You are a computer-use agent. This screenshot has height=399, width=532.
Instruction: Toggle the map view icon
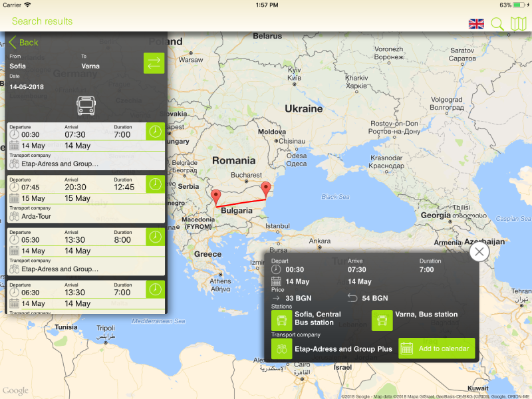pos(518,24)
